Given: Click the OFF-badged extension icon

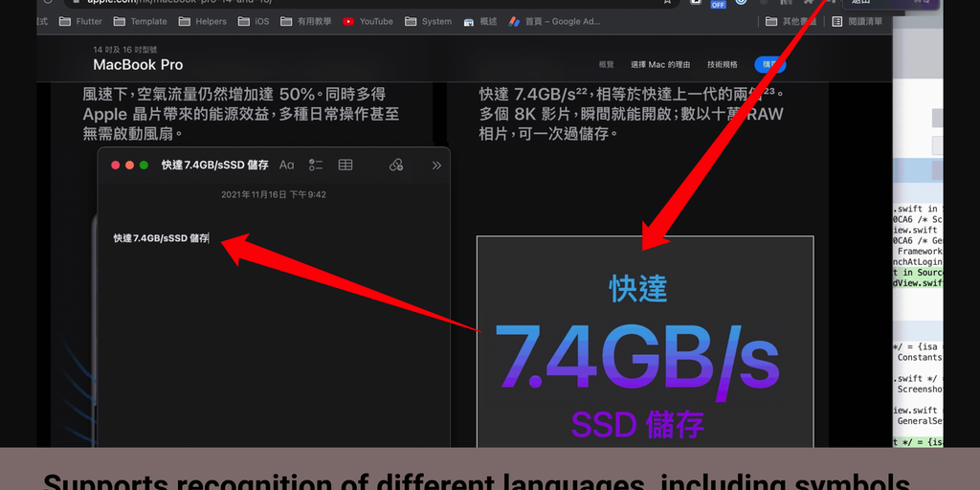Looking at the screenshot, I should point(718,3).
